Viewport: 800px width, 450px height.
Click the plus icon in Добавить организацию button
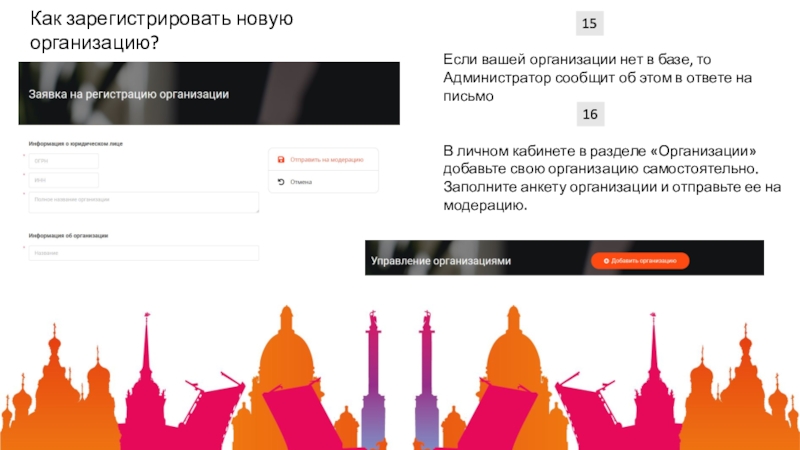(x=606, y=261)
